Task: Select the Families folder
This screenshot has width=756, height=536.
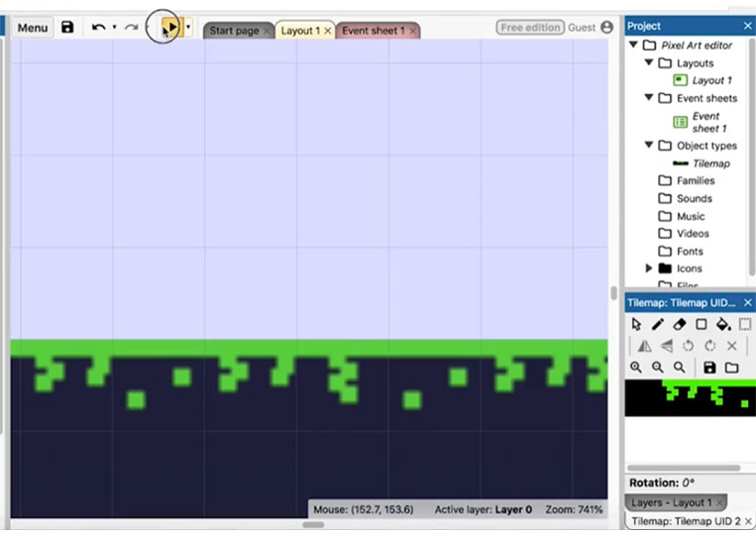Action: point(696,180)
